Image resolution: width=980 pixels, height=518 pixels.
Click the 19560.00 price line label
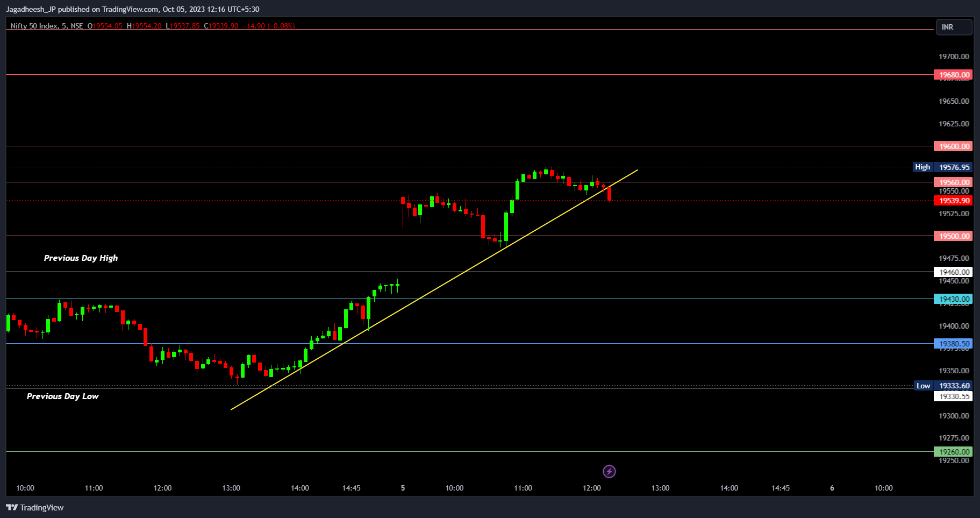pos(953,182)
